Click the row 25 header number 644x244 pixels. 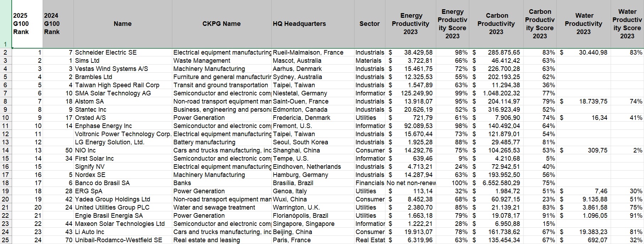coord(6,240)
